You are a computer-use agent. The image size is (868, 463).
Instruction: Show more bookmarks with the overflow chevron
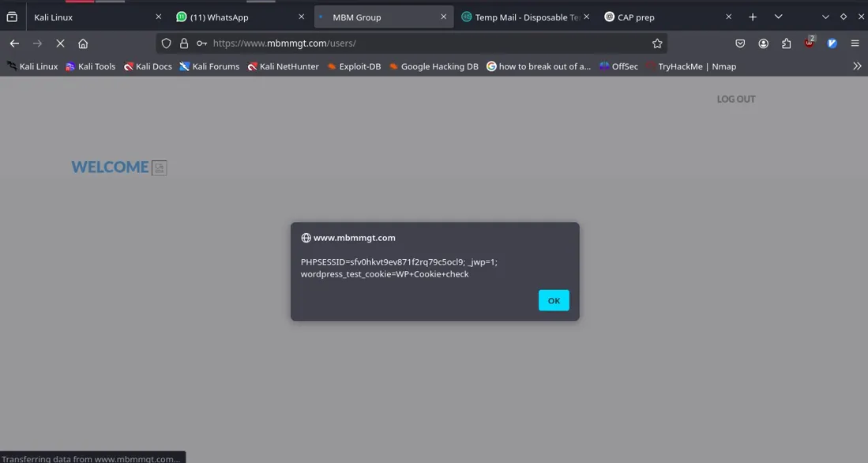pyautogui.click(x=857, y=66)
